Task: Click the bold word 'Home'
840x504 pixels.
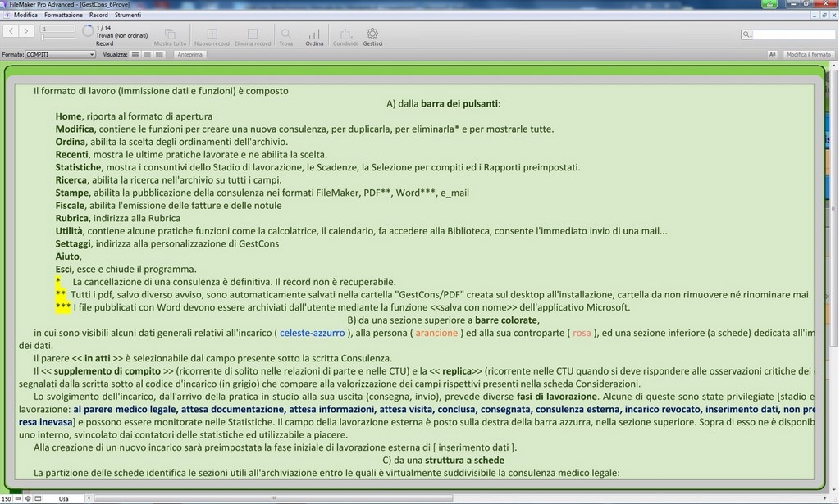Action: click(69, 116)
